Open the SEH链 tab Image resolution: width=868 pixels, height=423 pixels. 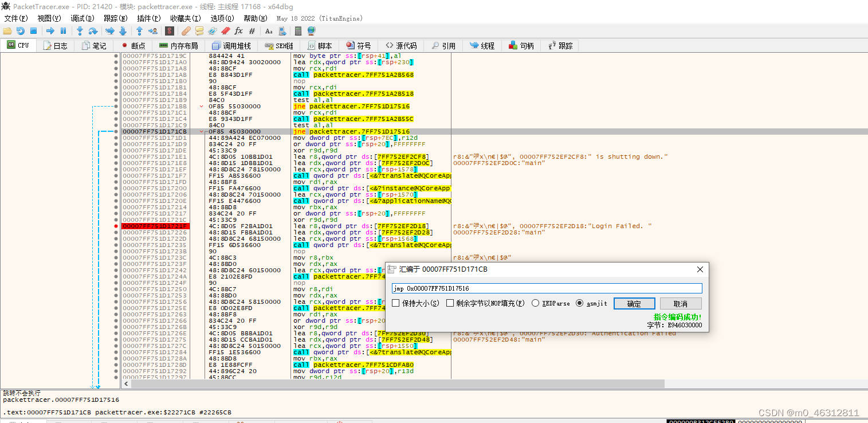point(279,45)
